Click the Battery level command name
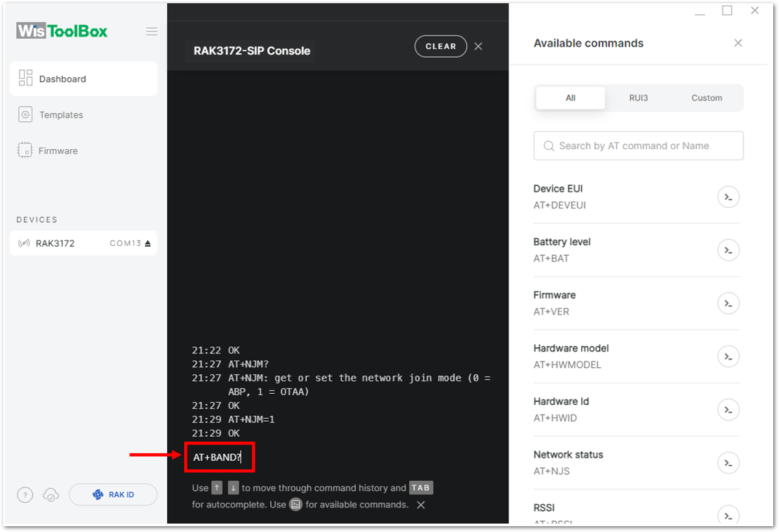This screenshot has width=779, height=532. pos(562,242)
